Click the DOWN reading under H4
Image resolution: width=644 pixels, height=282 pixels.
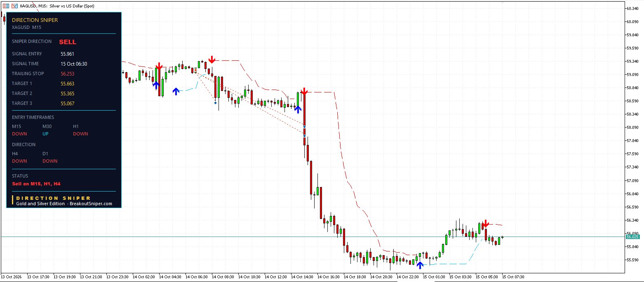19,161
